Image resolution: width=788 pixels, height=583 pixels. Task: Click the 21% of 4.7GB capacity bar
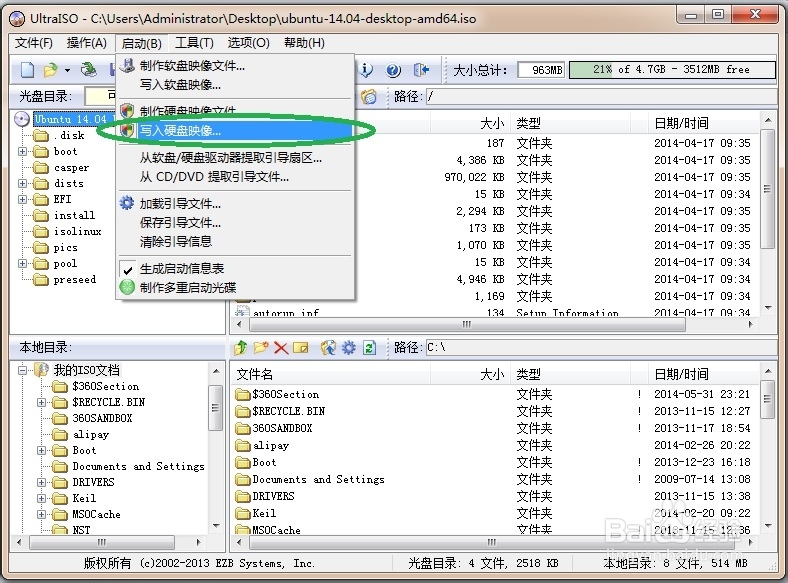click(x=672, y=70)
